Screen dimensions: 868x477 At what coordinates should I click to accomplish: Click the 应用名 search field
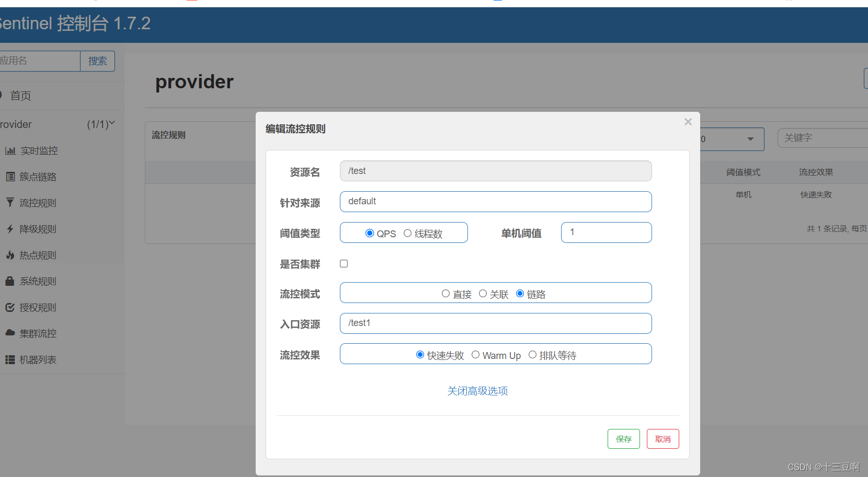(40, 61)
